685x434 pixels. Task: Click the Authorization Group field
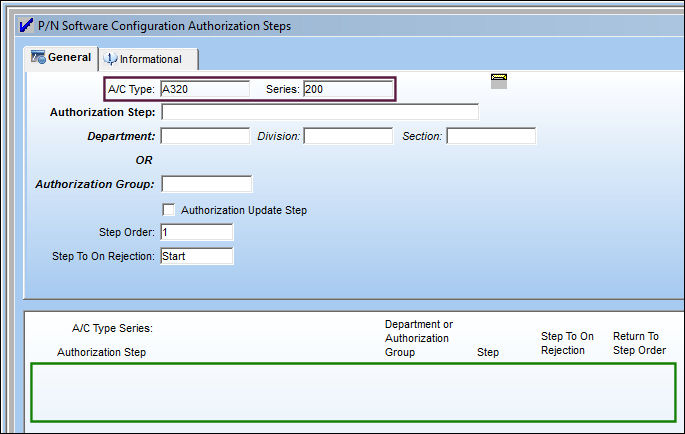tap(207, 184)
